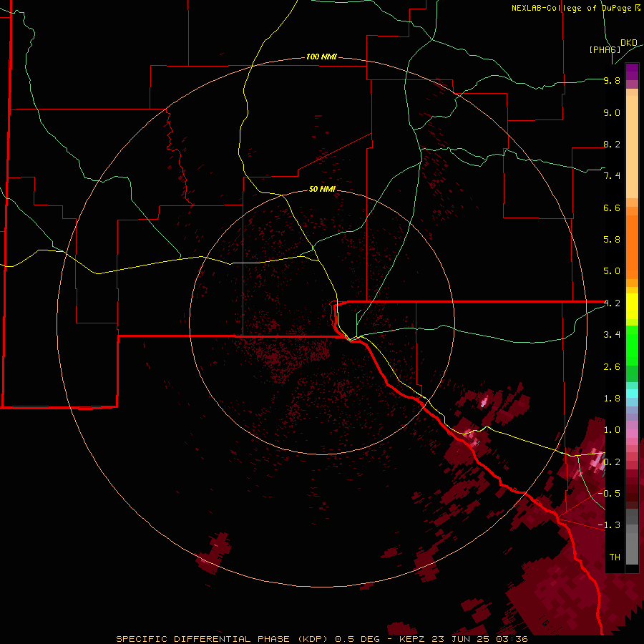The image size is (644, 644).
Task: Pick the cyan segment of color bar
Action: (632, 393)
